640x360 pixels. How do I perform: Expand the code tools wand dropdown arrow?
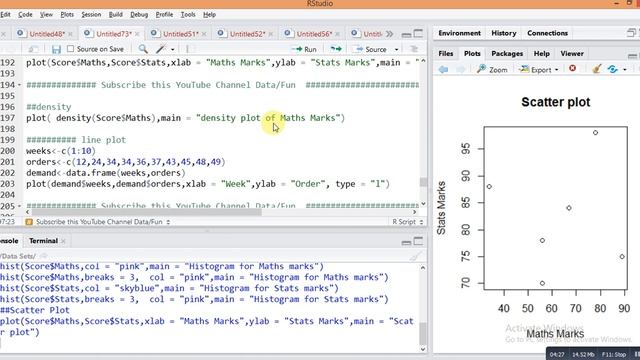pyautogui.click(x=173, y=49)
